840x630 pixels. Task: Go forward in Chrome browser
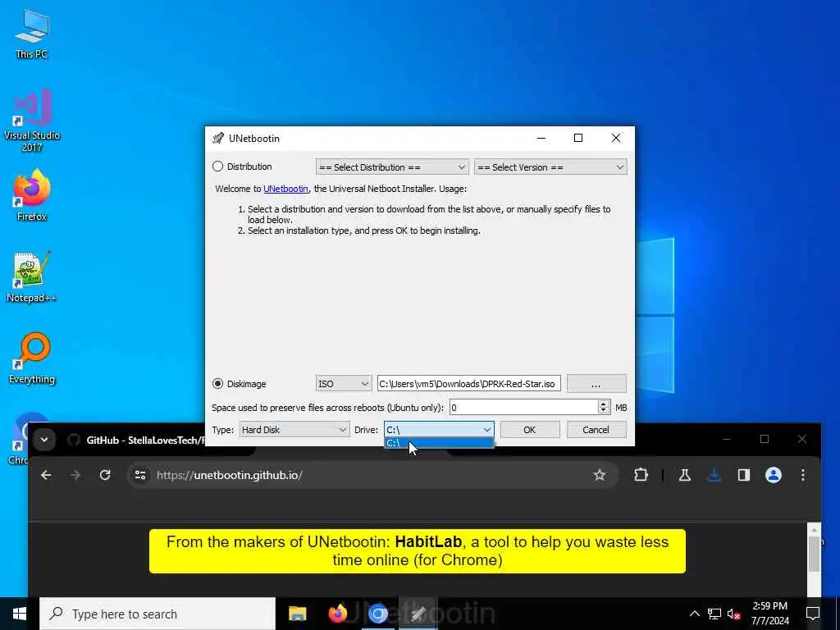[x=75, y=475]
